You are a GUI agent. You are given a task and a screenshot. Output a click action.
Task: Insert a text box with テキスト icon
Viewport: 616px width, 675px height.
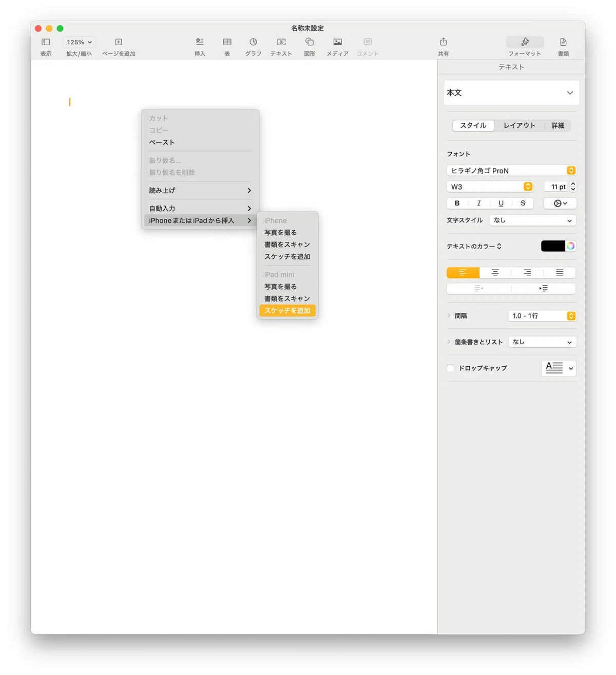click(281, 42)
